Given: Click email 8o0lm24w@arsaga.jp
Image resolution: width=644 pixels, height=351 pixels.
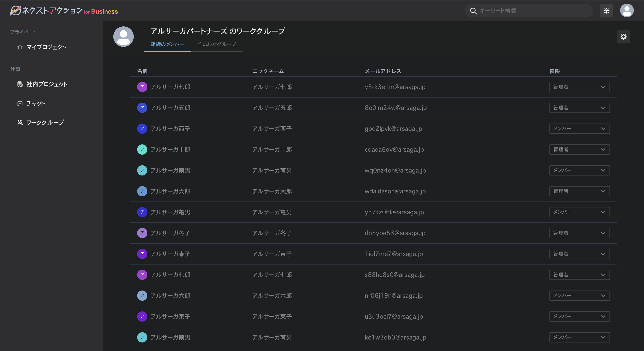Looking at the screenshot, I should 395,108.
